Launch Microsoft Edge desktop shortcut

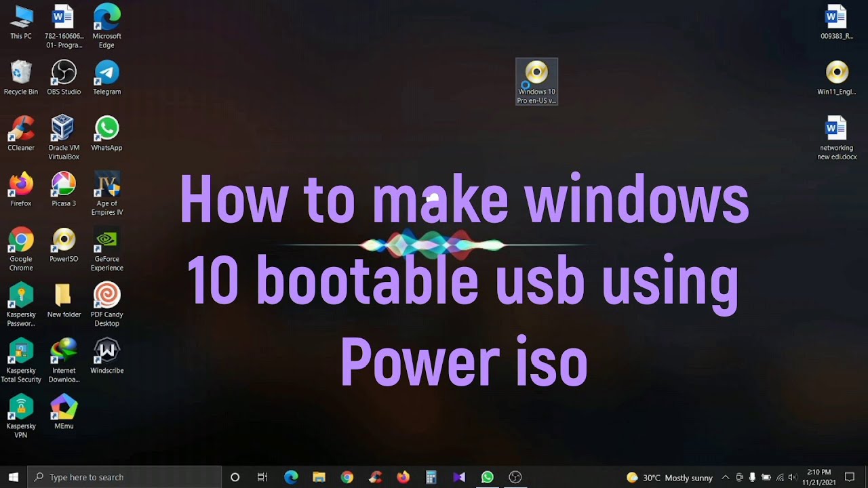click(106, 27)
